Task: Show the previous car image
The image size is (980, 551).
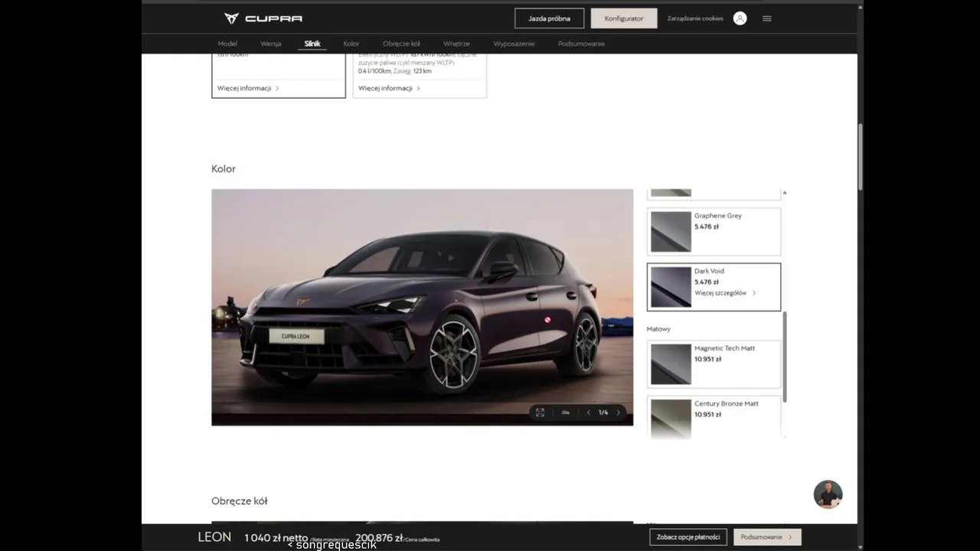Action: coord(589,412)
